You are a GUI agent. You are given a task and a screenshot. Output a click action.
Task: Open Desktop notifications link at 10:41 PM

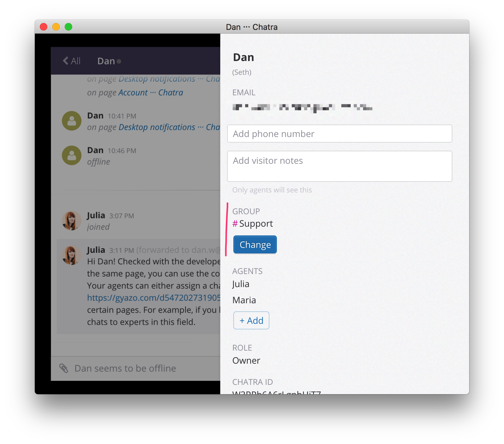[x=170, y=127]
